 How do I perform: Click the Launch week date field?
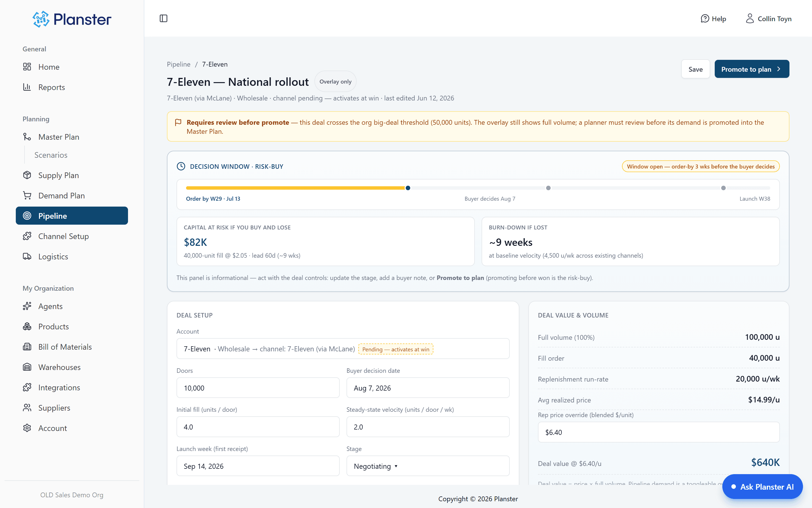tap(258, 466)
